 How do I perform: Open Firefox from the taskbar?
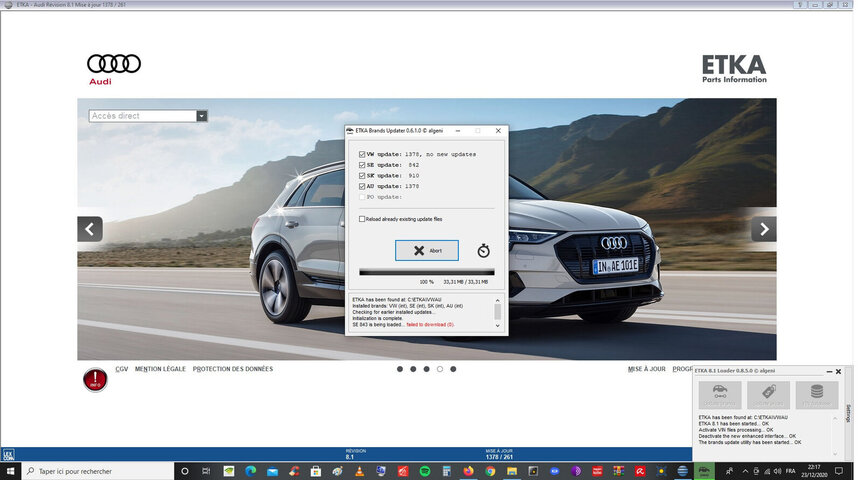pyautogui.click(x=468, y=471)
